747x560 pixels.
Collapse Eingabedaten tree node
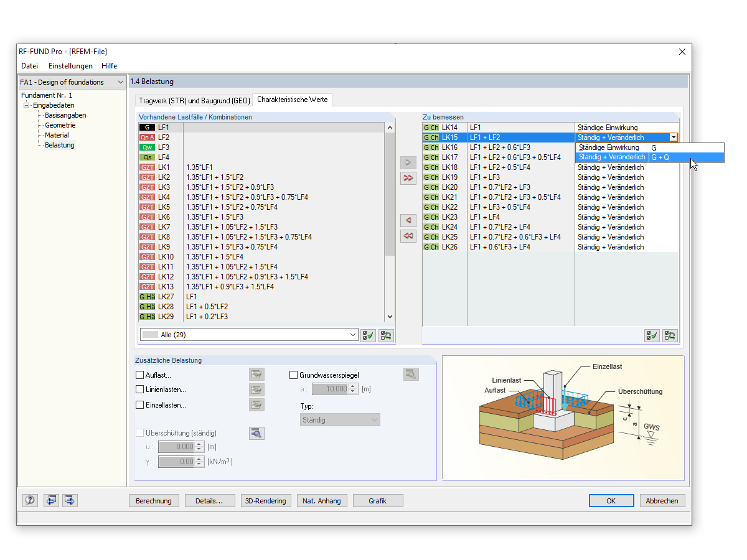(27, 106)
